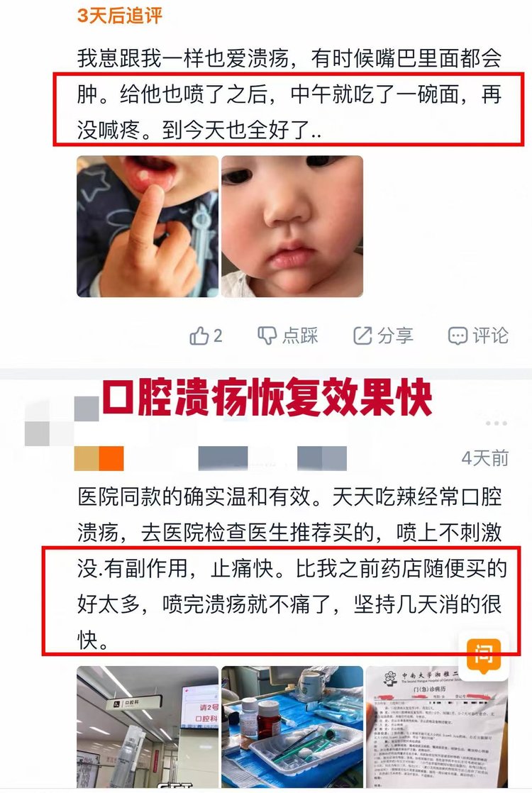This screenshot has width=532, height=793.
Task: View the 口腔科 hospital hallway photo
Action: pyautogui.click(x=147, y=727)
